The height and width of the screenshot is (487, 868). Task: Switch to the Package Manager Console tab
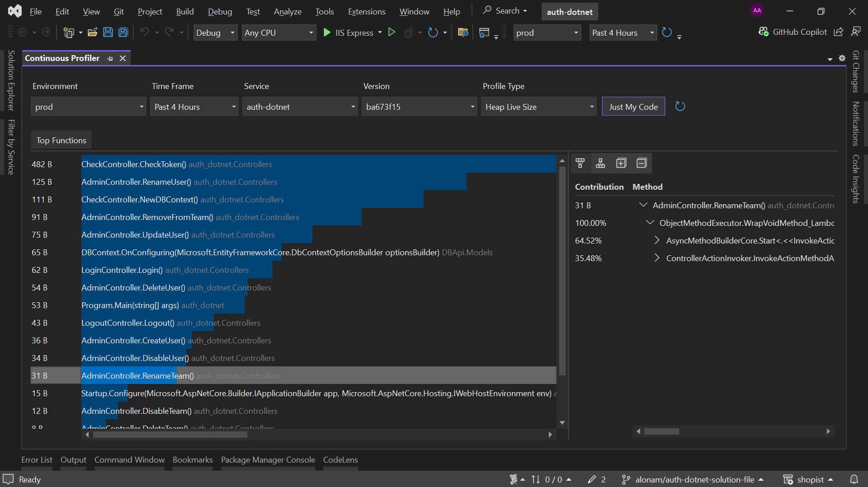(x=268, y=459)
